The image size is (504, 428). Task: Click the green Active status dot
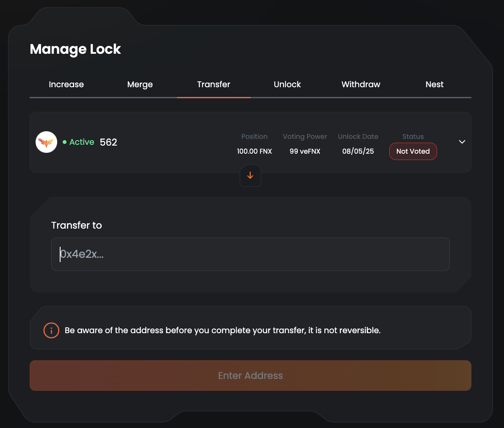tap(64, 142)
